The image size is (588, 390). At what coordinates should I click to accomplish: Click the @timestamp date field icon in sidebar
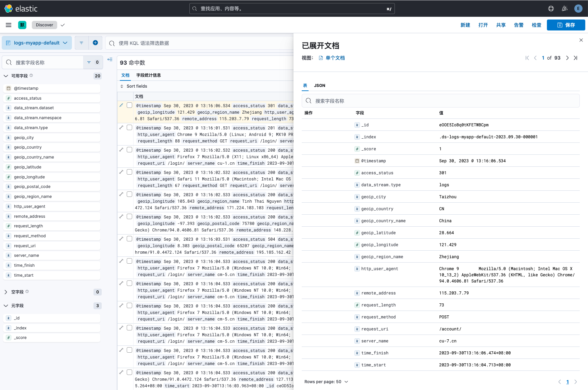point(9,88)
